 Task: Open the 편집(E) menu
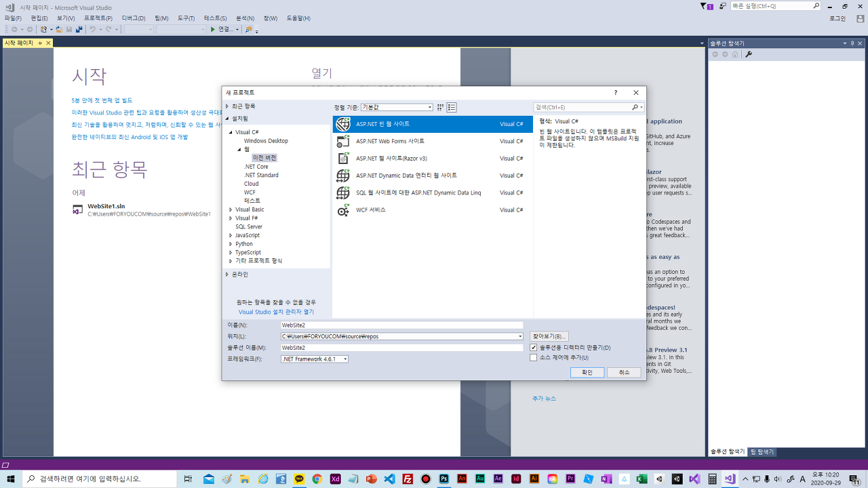[x=39, y=18]
